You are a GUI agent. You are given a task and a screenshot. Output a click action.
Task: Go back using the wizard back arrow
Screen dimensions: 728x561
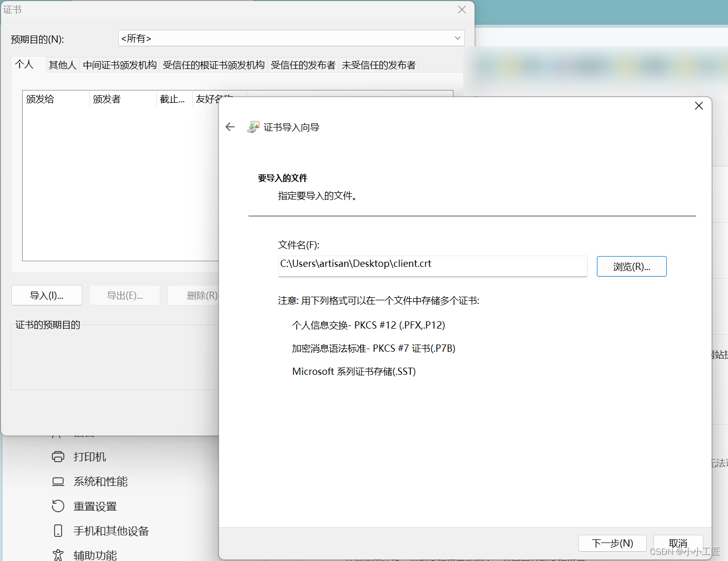230,127
